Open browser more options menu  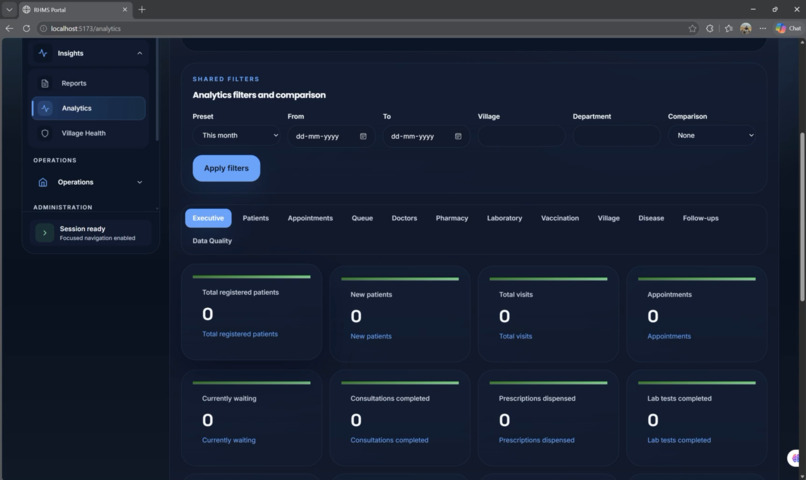[763, 28]
